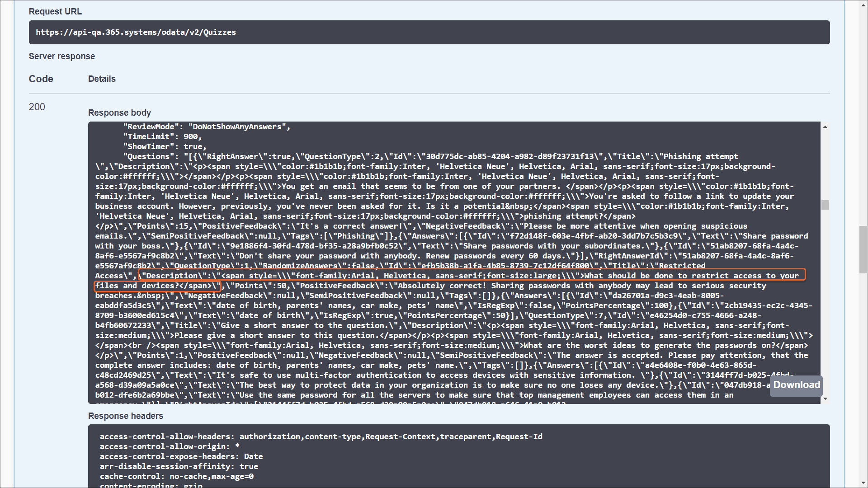Click the response body scrollbar thumb
The height and width of the screenshot is (488, 868).
click(825, 205)
